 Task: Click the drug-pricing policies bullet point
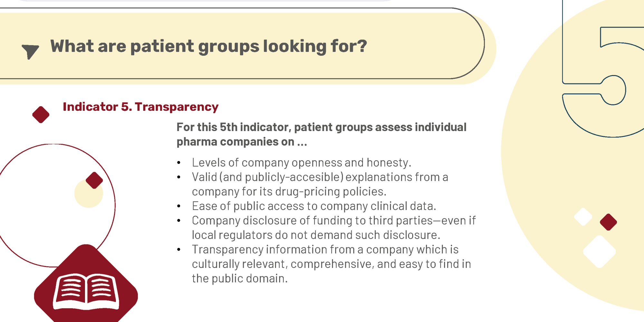point(320,184)
